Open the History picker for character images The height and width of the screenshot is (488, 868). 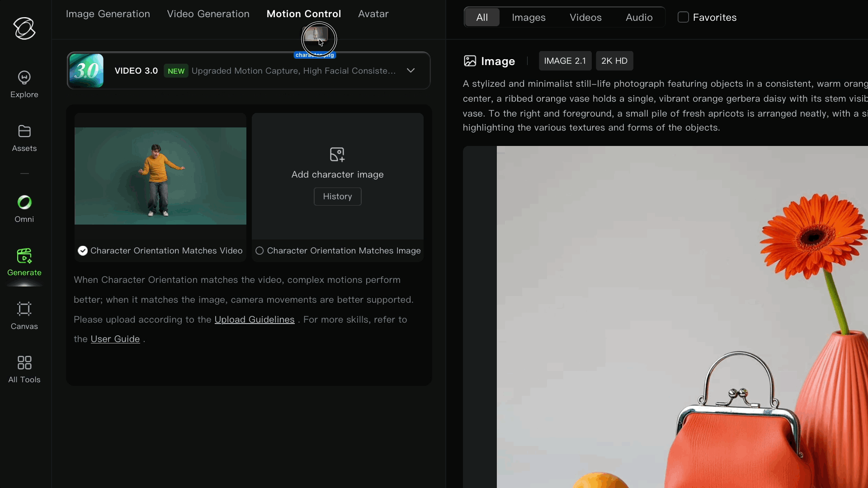pyautogui.click(x=337, y=196)
